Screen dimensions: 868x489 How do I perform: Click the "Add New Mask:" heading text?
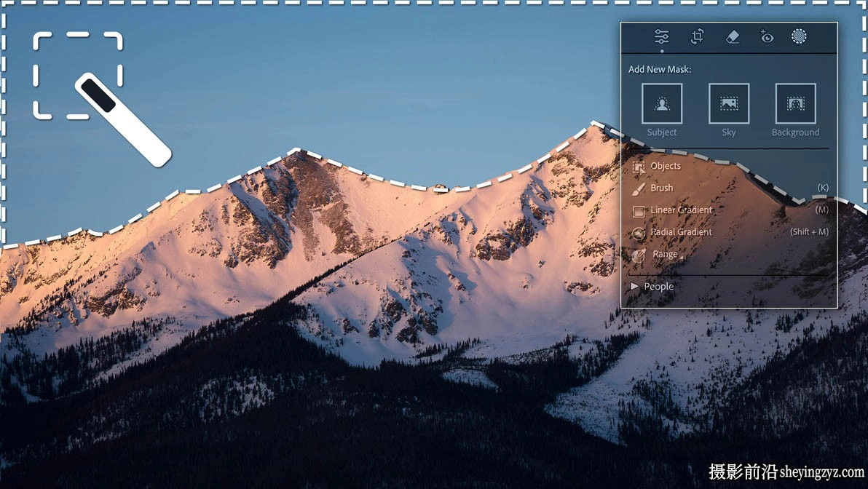[x=660, y=70]
